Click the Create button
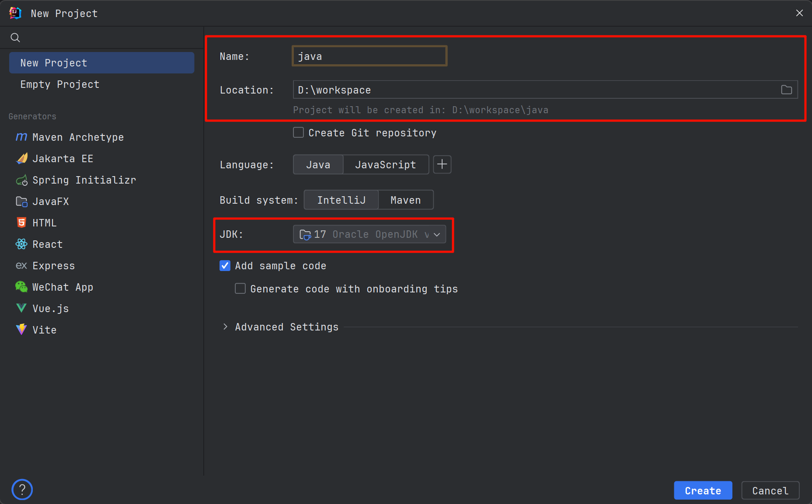 click(703, 490)
